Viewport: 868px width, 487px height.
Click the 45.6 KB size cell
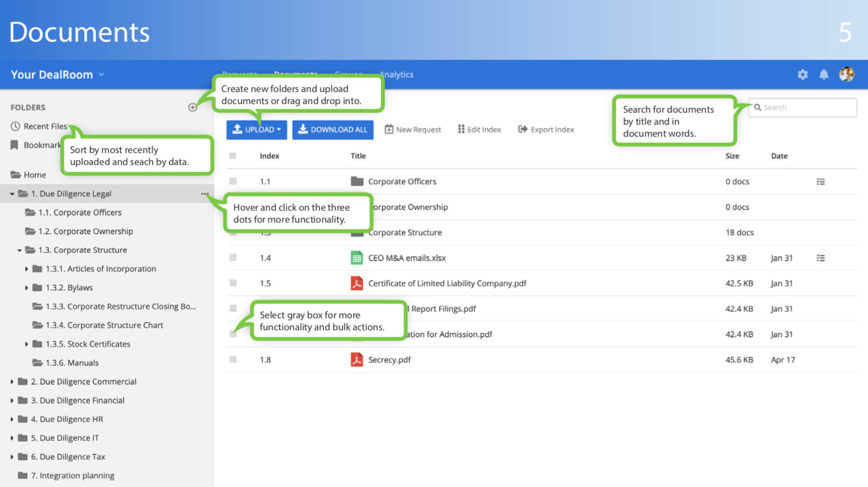[x=739, y=360]
